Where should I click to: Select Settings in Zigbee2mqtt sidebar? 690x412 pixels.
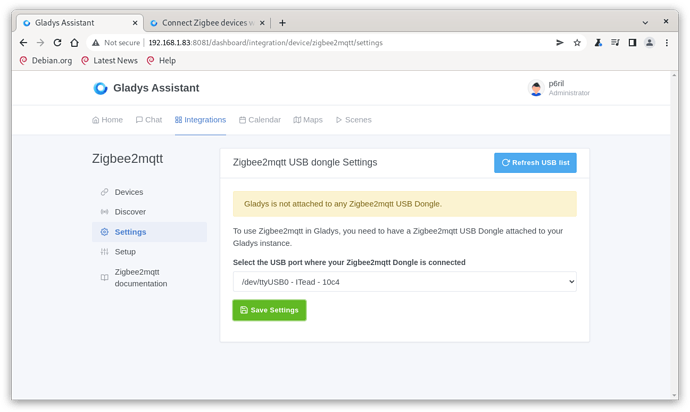click(149, 232)
